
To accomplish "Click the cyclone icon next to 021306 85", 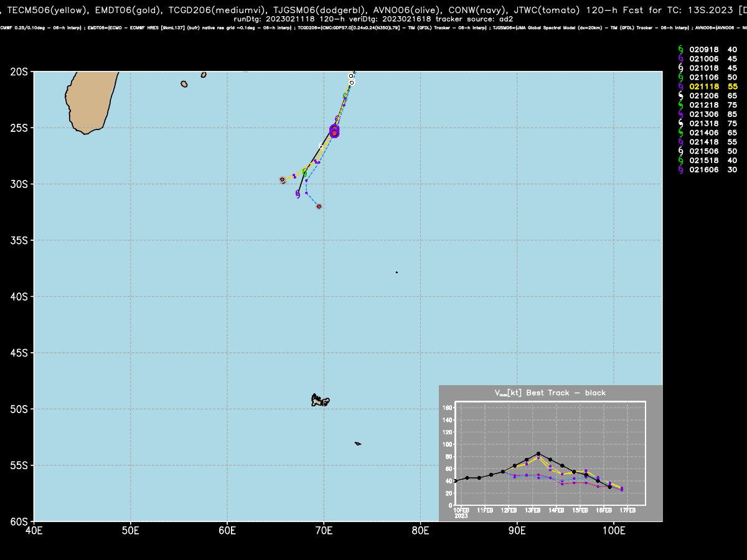I will [680, 114].
